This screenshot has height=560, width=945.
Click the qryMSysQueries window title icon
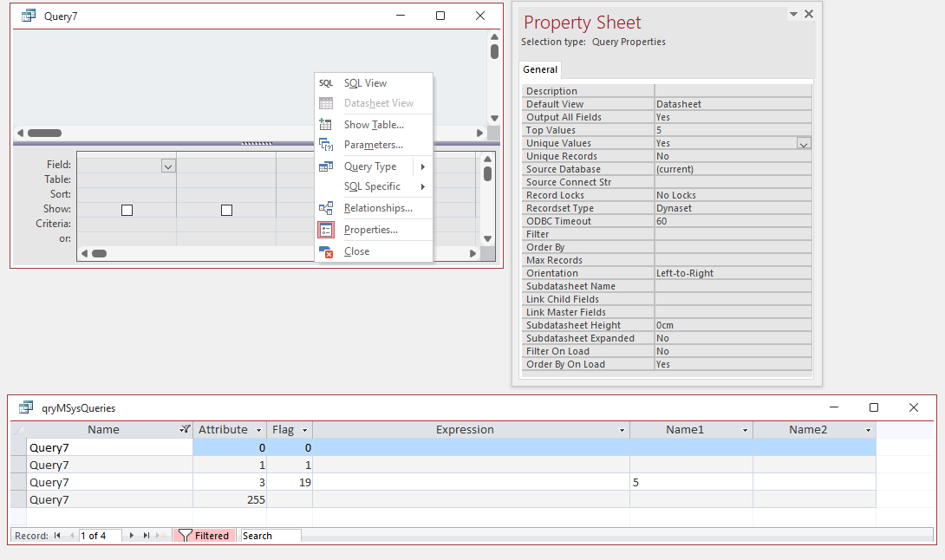tap(26, 407)
